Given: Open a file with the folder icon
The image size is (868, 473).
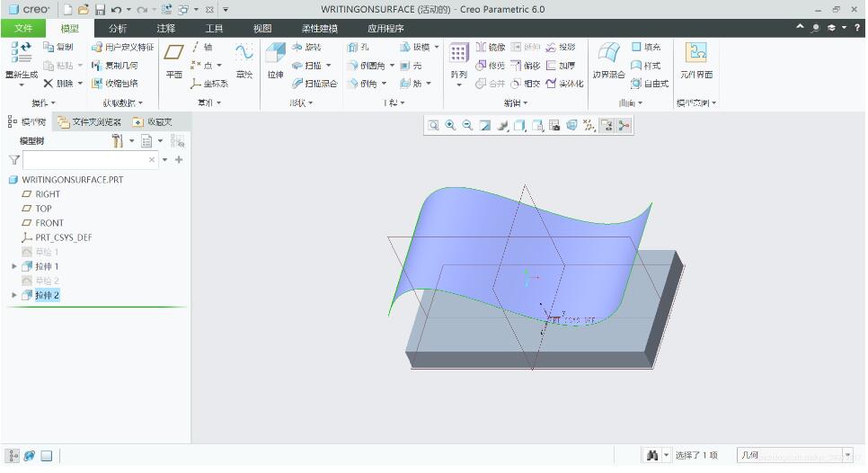Looking at the screenshot, I should point(84,9).
